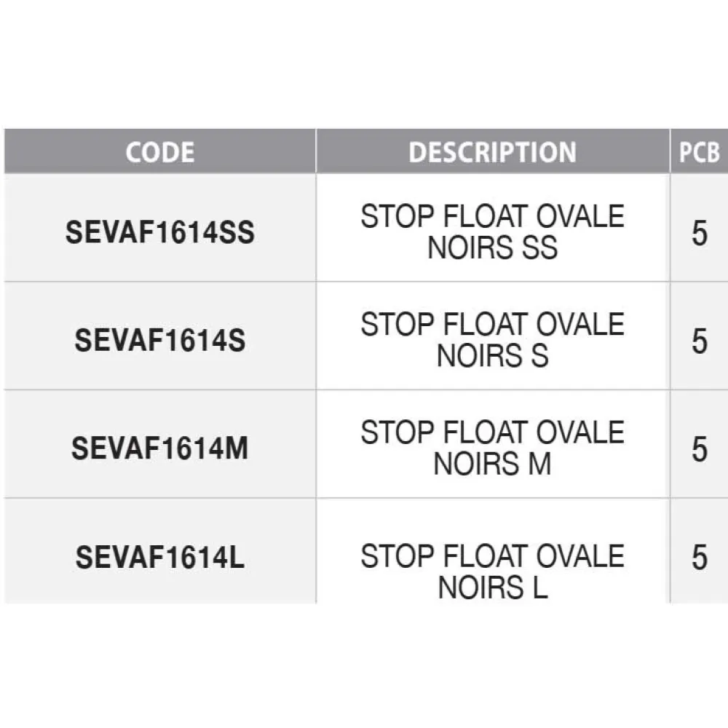Click the PCB value for SEVAF1614L

click(x=700, y=558)
